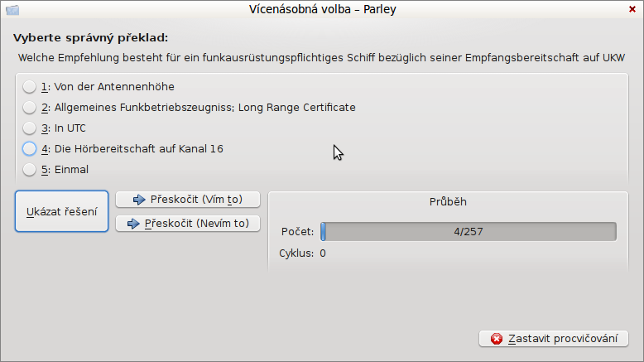
Task: Click red stop icon on Zastavit procvičování
Action: (497, 339)
